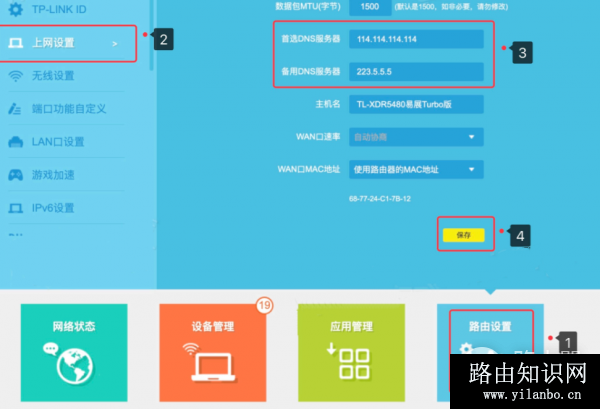600x409 pixels.
Task: Click the laptop icon beside 上网设置
Action: coord(16,43)
